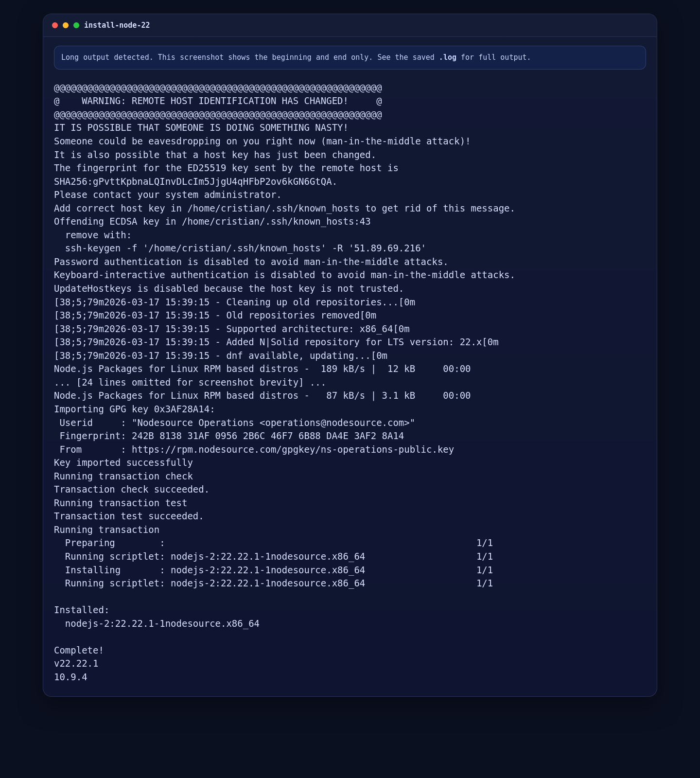The width and height of the screenshot is (700, 778).
Task: Click the 'Installed:' heading line
Action: [82, 610]
